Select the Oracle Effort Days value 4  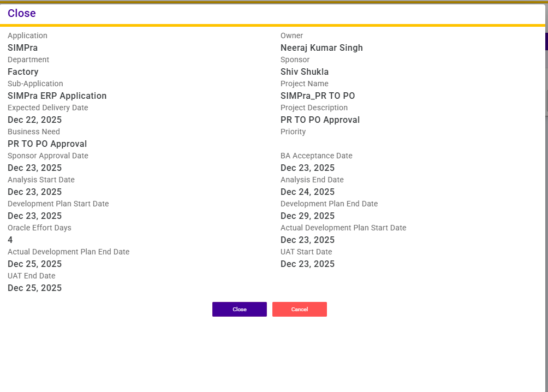pos(10,240)
